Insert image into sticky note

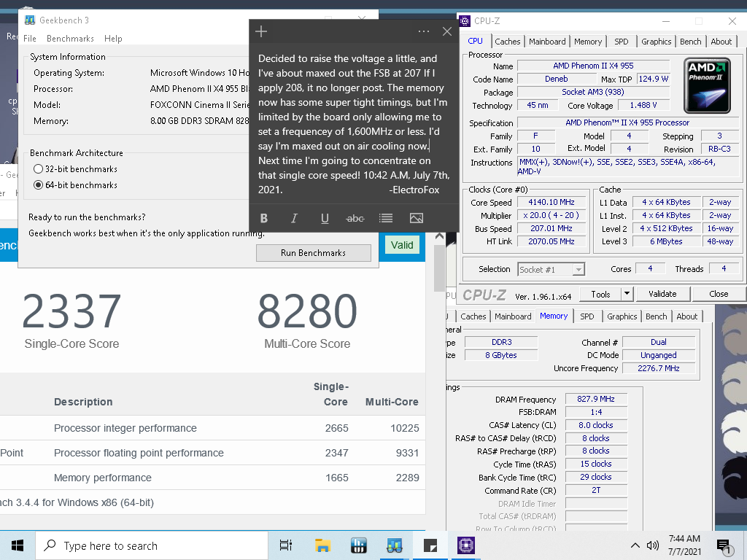(417, 218)
